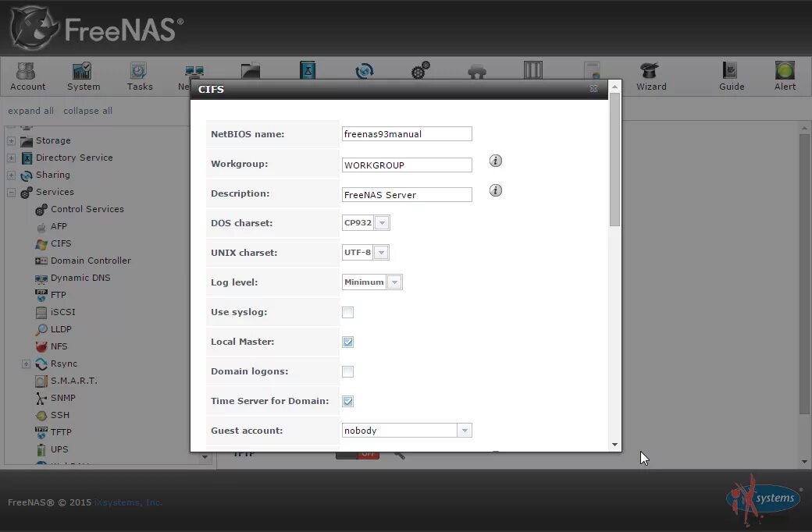812x532 pixels.
Task: Open NFS in the Services tree
Action: 59,346
